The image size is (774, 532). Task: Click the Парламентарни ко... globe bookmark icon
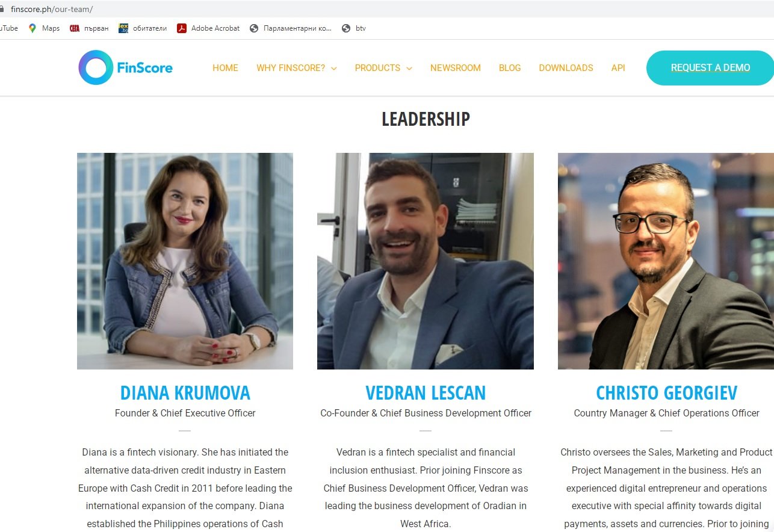(254, 28)
